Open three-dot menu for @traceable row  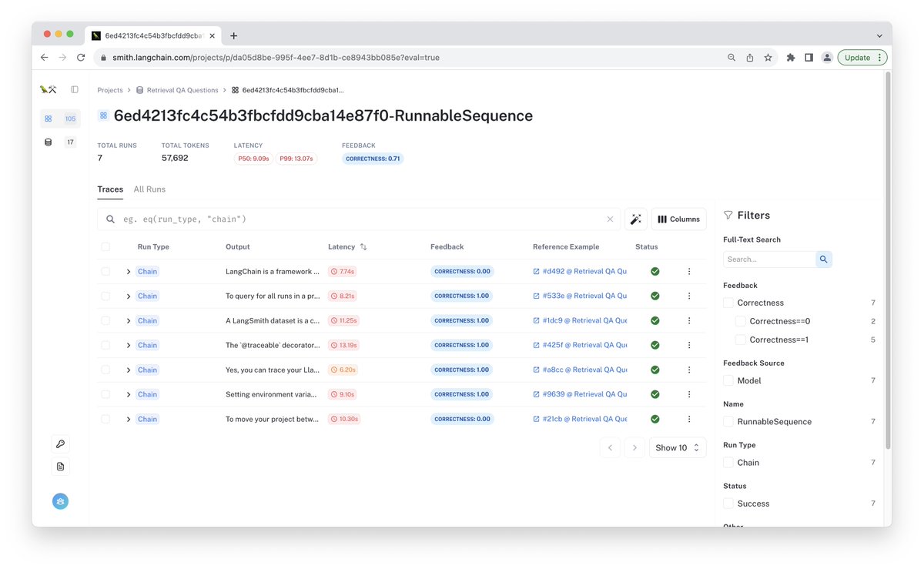(689, 346)
